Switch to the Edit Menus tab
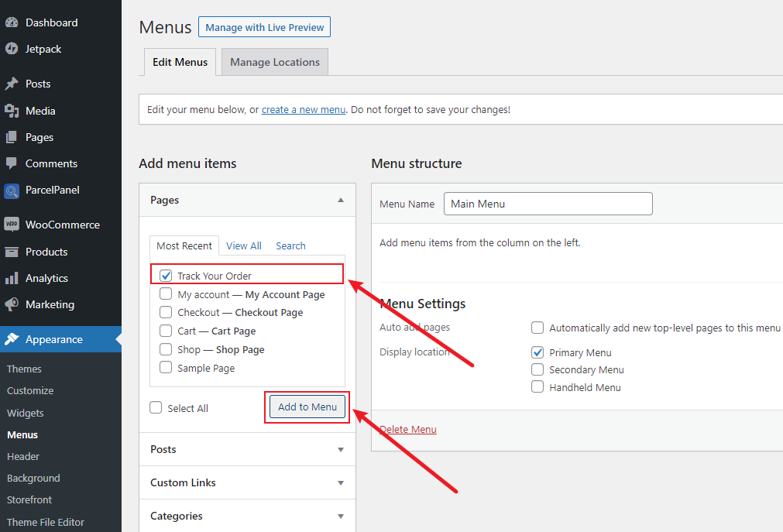 [x=180, y=62]
